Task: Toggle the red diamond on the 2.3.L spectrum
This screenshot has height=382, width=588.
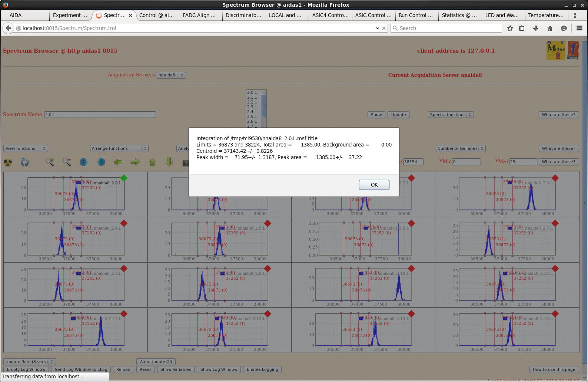Action: pos(555,178)
